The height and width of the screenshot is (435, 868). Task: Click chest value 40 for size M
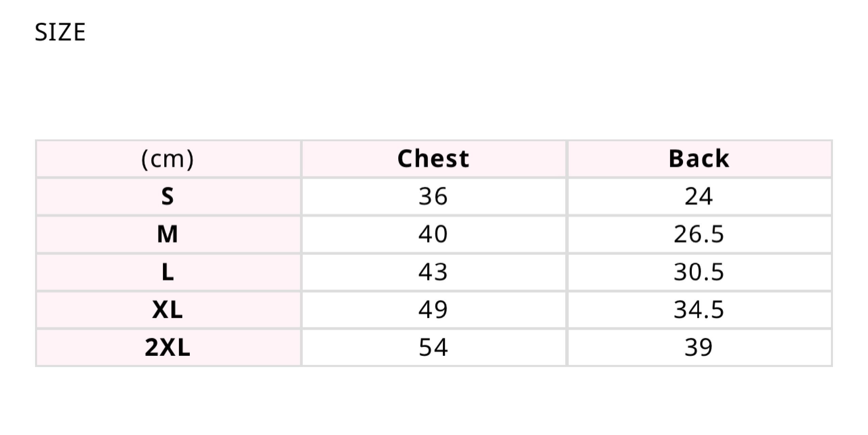click(x=433, y=234)
